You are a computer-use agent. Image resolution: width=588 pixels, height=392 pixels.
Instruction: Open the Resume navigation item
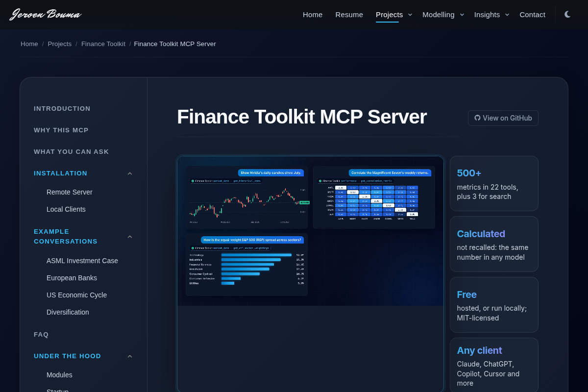pos(349,15)
